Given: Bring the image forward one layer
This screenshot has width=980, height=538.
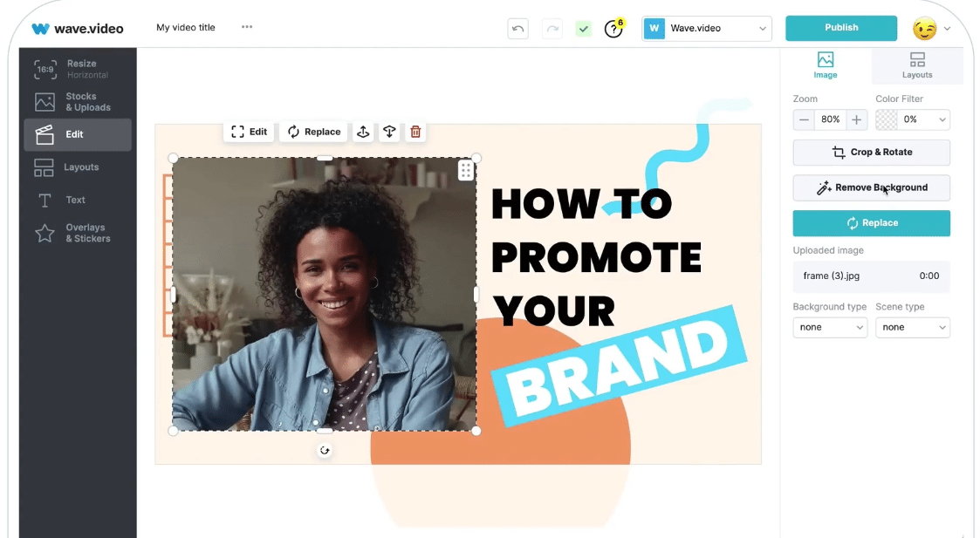Looking at the screenshot, I should pyautogui.click(x=363, y=132).
